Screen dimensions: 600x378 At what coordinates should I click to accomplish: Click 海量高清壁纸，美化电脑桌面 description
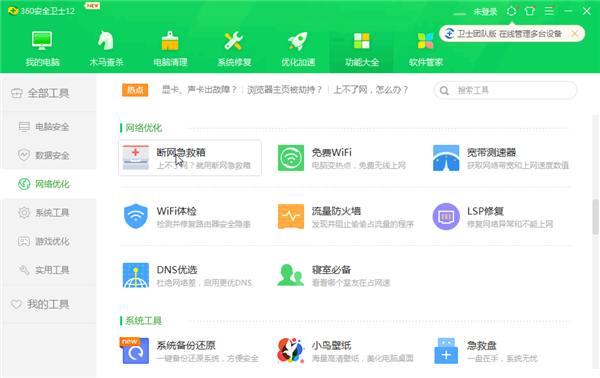[362, 358]
